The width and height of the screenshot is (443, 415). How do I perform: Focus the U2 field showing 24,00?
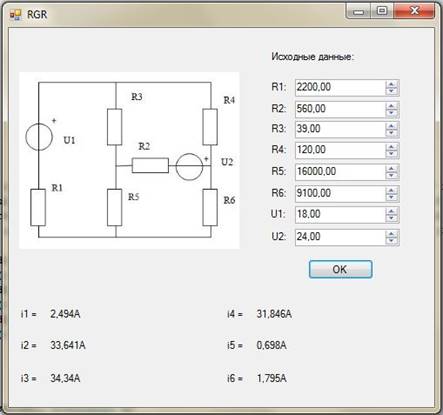coord(340,237)
